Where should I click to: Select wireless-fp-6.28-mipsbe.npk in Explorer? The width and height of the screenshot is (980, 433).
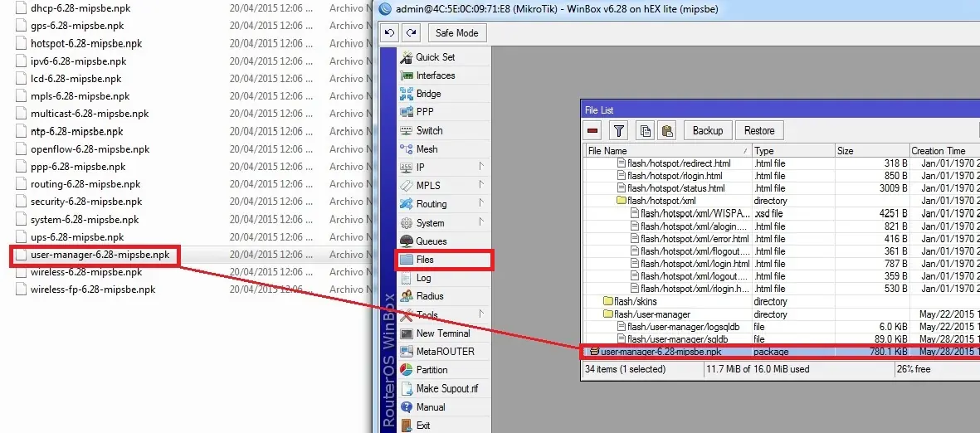point(93,290)
